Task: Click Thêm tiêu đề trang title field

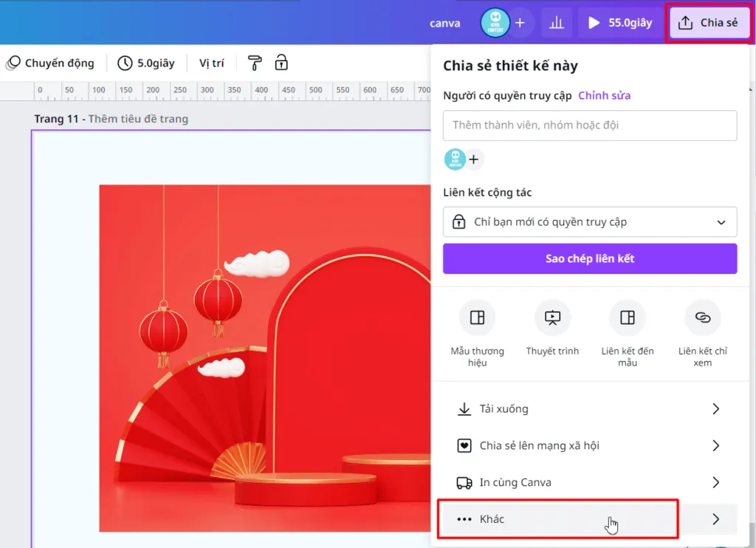Action: coord(138,119)
